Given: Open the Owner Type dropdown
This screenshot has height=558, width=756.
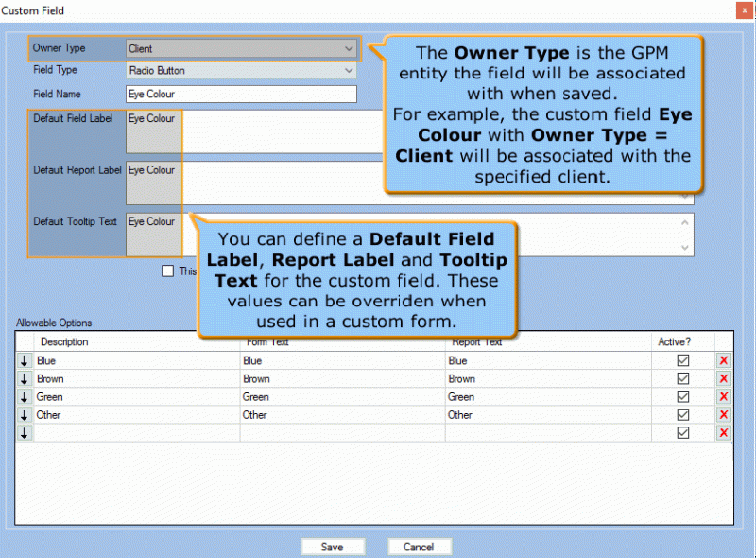Looking at the screenshot, I should [349, 48].
